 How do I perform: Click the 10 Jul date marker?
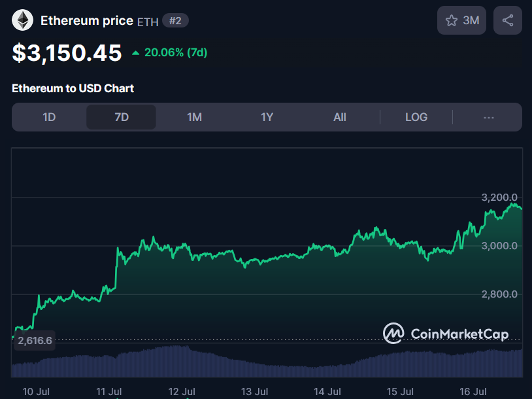click(x=36, y=392)
